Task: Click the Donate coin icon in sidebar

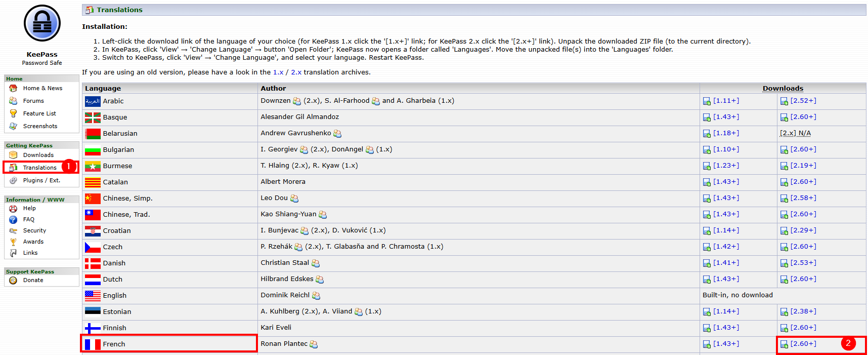Action: (13, 281)
